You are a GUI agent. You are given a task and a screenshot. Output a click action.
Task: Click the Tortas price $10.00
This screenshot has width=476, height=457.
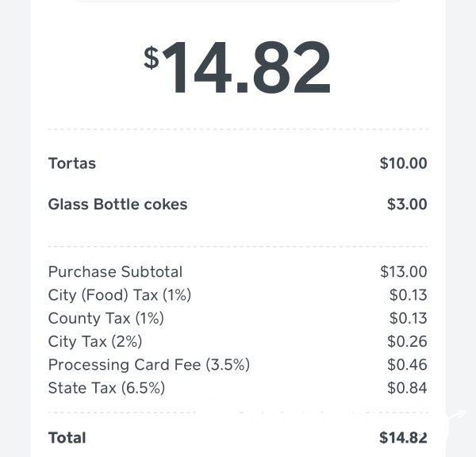click(404, 163)
